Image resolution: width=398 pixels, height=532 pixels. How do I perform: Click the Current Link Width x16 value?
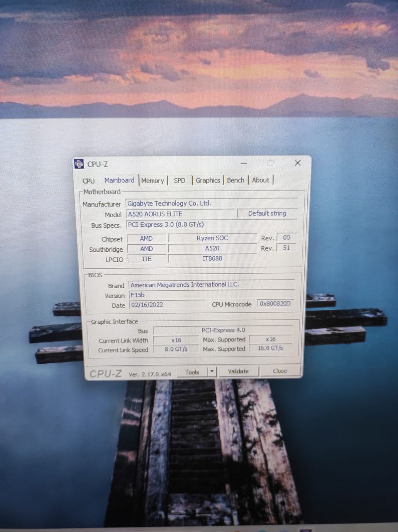tap(176, 340)
